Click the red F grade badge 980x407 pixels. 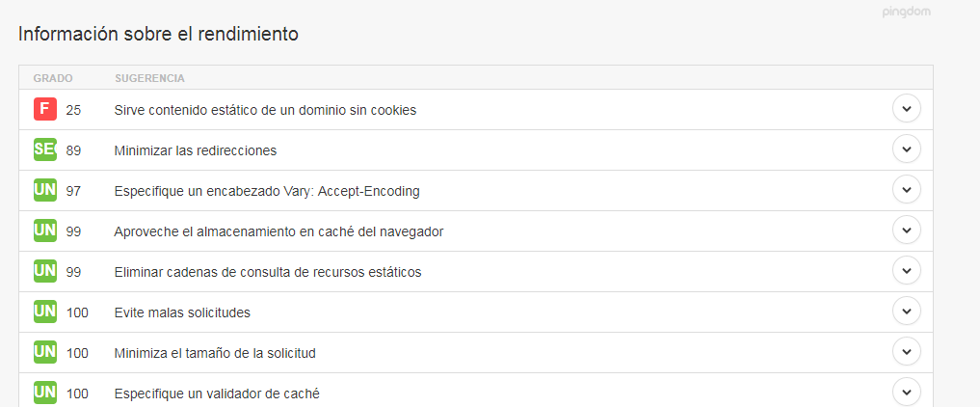45,109
